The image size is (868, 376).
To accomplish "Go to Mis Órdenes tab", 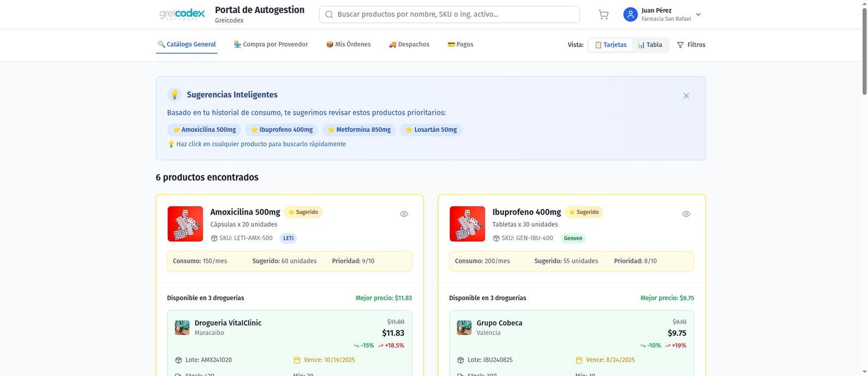I will click(348, 44).
